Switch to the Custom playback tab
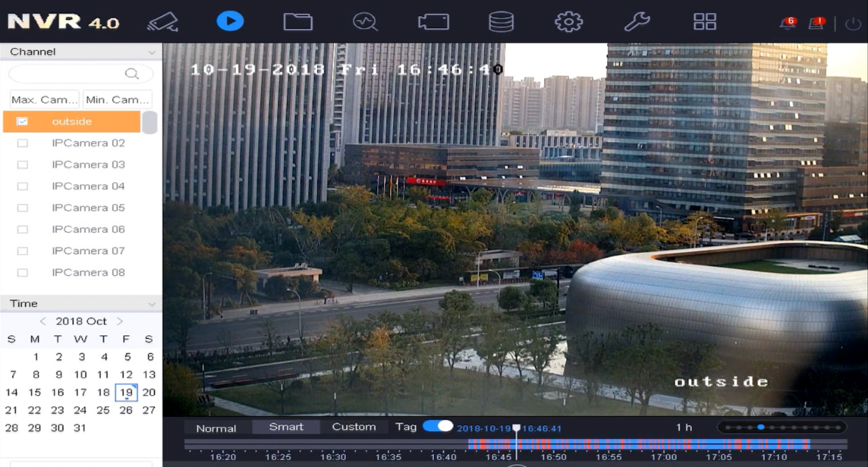 coord(354,427)
